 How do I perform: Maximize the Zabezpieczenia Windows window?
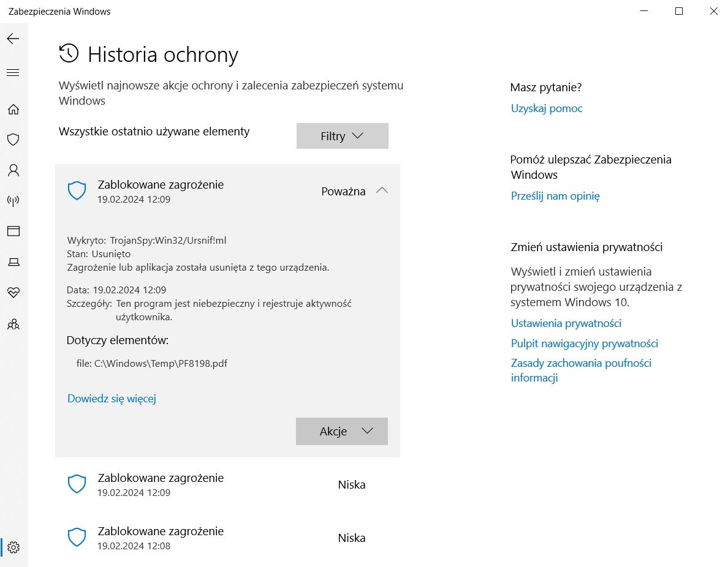pyautogui.click(x=679, y=11)
